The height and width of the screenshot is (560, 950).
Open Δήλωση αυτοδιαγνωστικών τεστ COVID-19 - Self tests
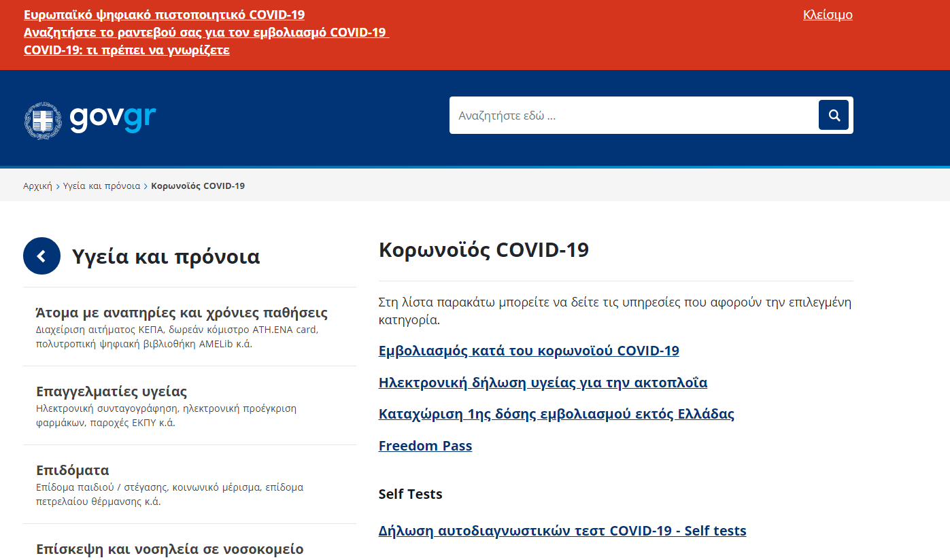coord(562,531)
